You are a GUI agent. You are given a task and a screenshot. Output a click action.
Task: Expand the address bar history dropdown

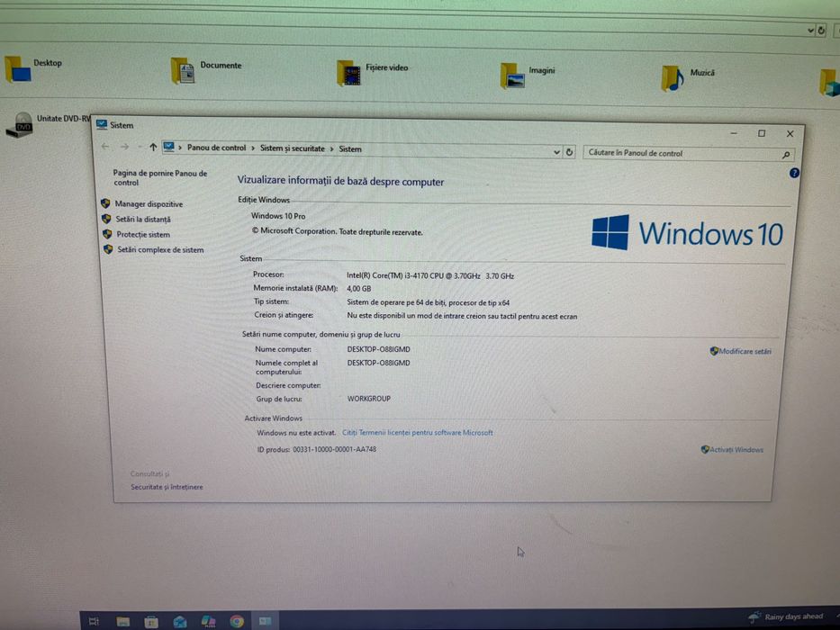[556, 152]
